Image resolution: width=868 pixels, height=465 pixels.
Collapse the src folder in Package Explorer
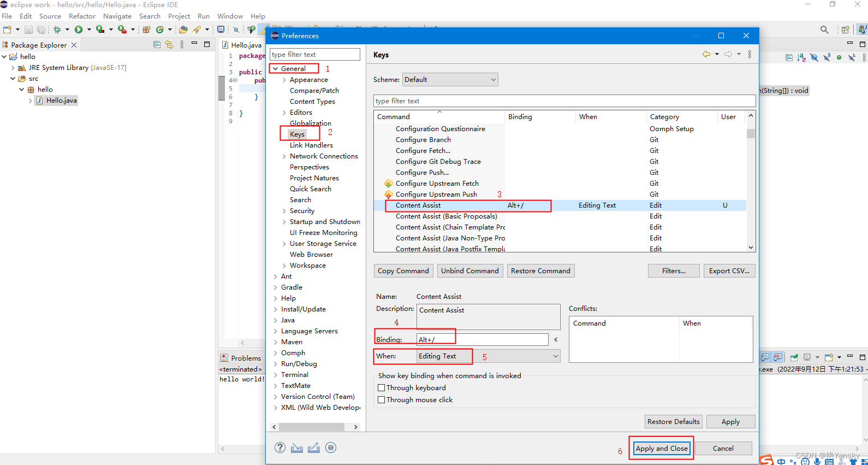pyautogui.click(x=13, y=79)
